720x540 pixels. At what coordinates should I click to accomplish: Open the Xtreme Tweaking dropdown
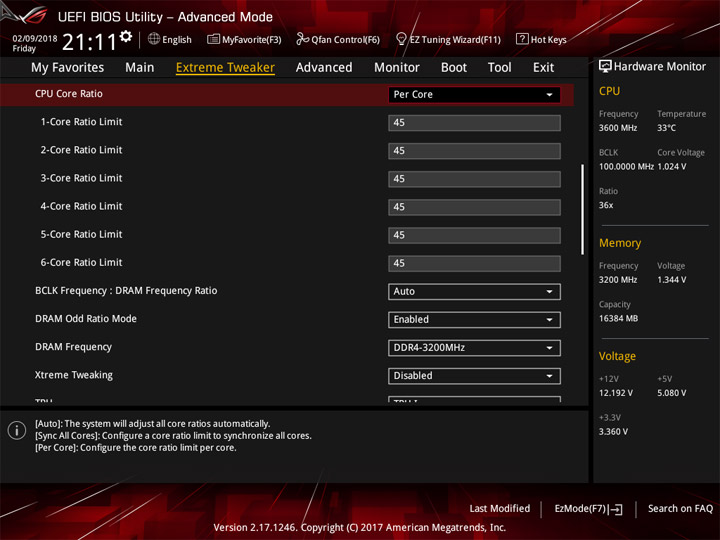click(474, 376)
